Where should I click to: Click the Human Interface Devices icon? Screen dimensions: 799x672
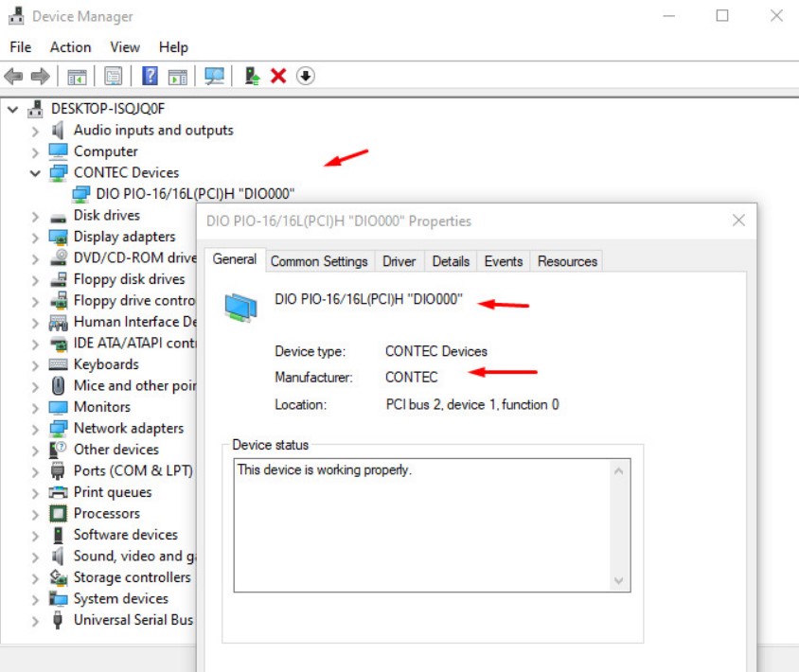pyautogui.click(x=58, y=323)
